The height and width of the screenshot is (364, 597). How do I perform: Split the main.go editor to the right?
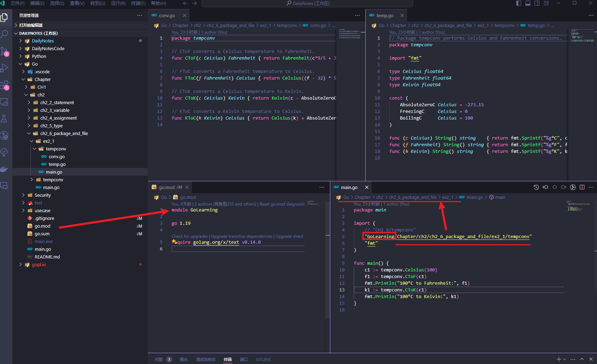(x=582, y=187)
